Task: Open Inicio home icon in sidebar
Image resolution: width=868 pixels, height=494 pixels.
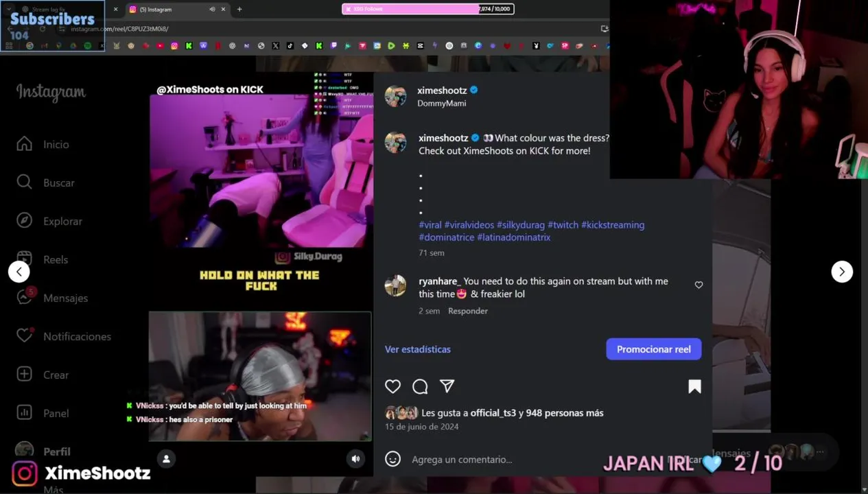Action: click(25, 144)
